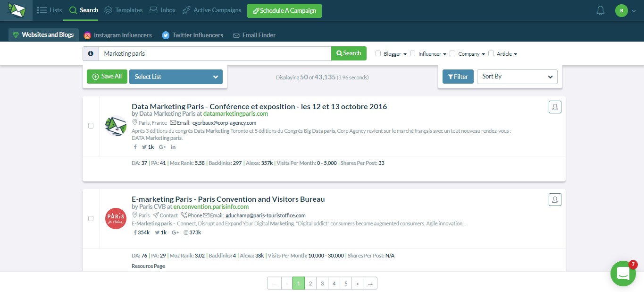
Task: Click the » pagination button
Action: (x=358, y=283)
